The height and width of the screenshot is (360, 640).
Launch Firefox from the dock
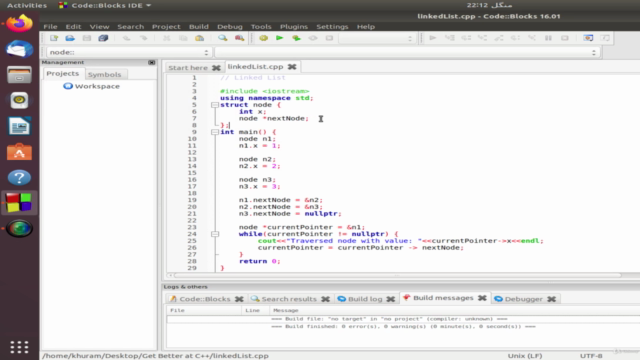[x=19, y=23]
